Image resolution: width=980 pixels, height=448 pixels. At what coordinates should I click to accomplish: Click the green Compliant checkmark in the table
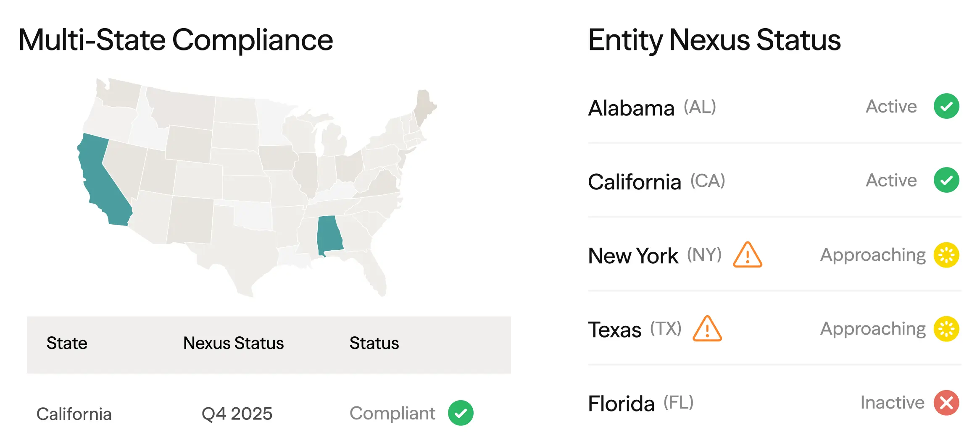[461, 413]
